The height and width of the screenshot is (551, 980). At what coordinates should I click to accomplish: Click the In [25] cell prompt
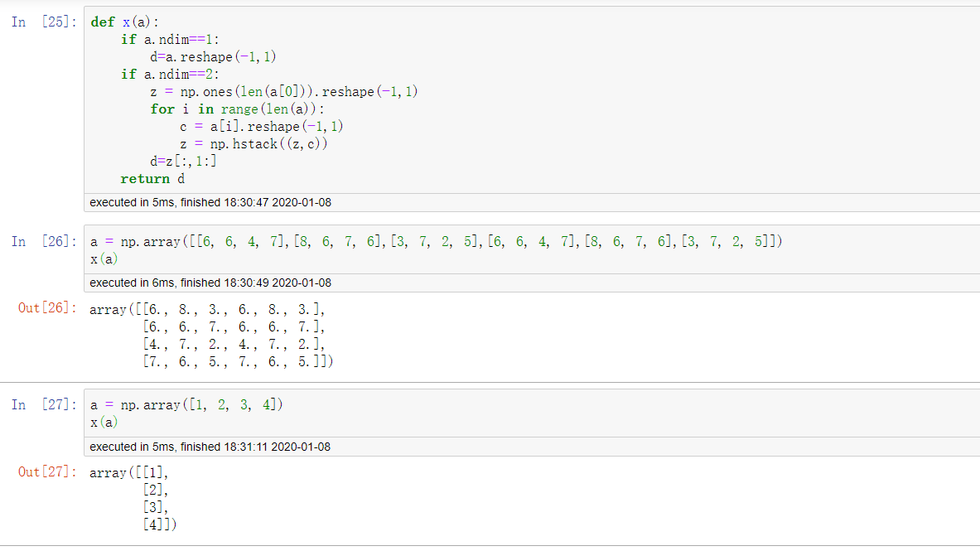45,22
